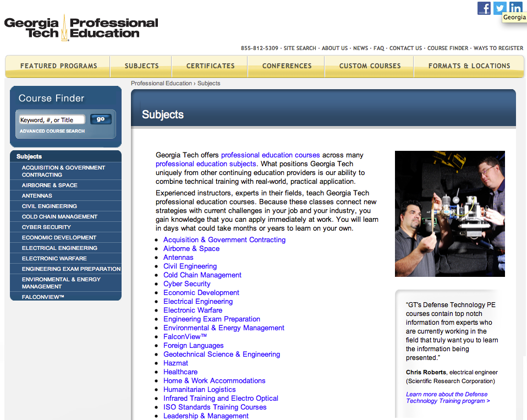527x420 pixels.
Task: Open Electronic Warfare bulleted link
Action: (x=193, y=310)
